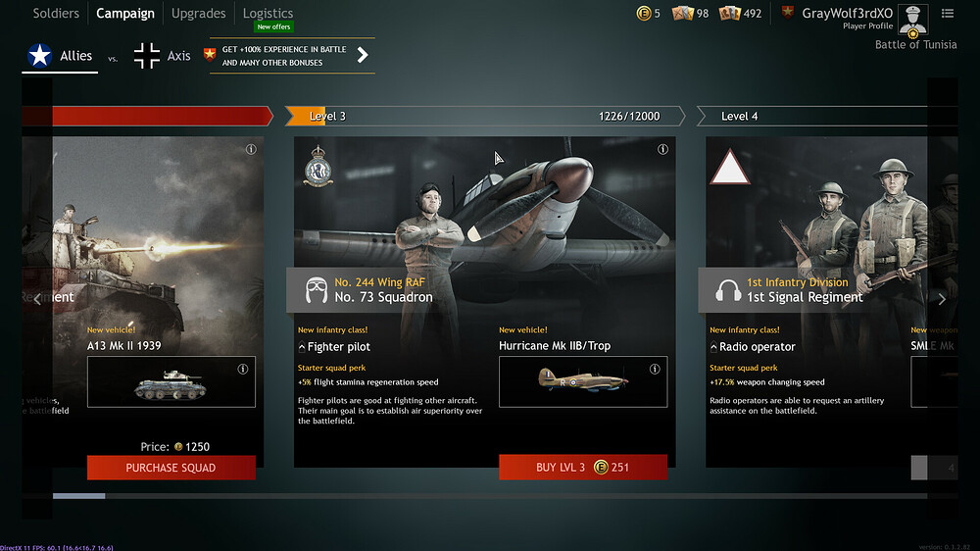This screenshot has width=980, height=551.
Task: Click the No. 73 Squadron emblem badge
Action: [318, 167]
